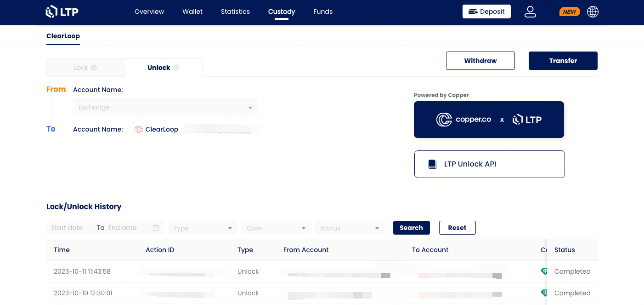Select timestamp 2023-10-10 12:30:01
Image resolution: width=644 pixels, height=305 pixels.
(83, 293)
